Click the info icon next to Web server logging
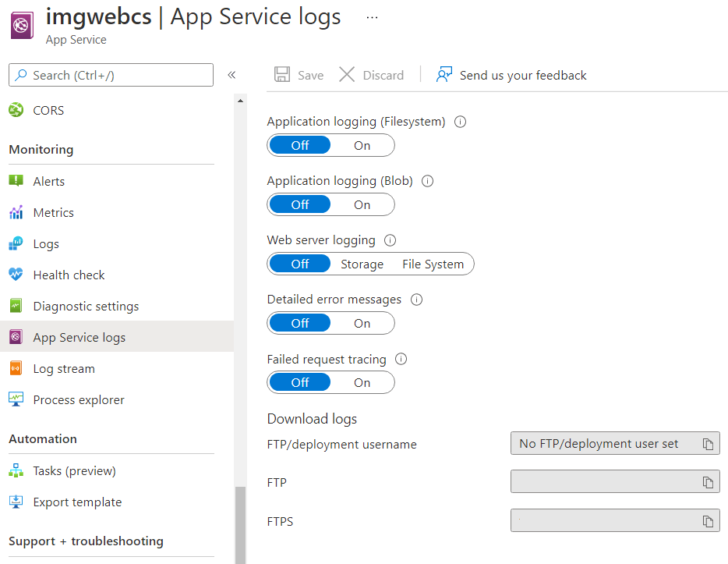 (391, 240)
